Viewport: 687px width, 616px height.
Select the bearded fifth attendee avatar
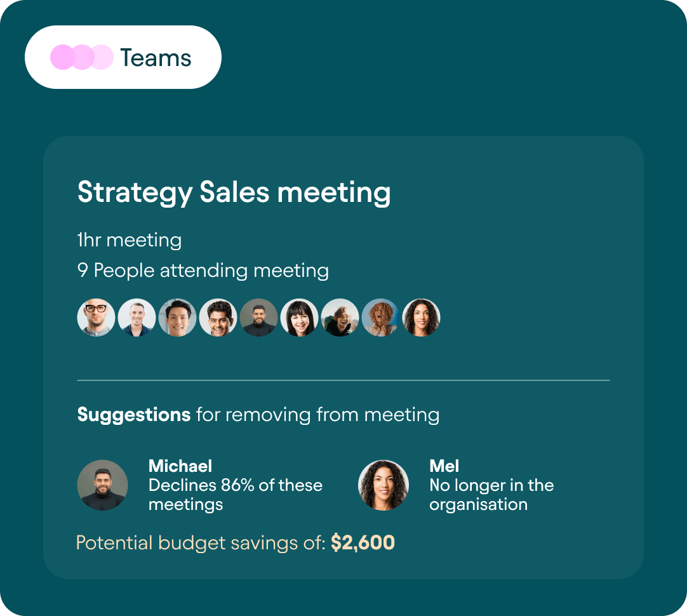pos(259,318)
